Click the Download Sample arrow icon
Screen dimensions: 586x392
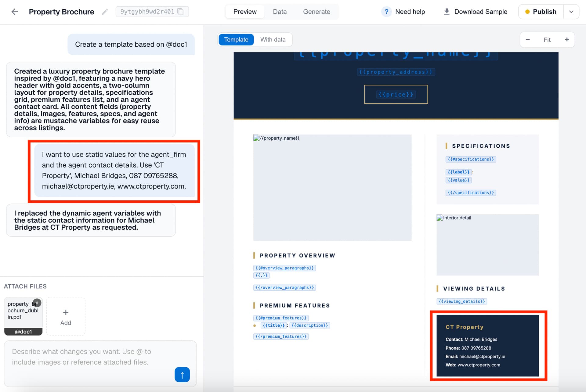click(x=447, y=12)
